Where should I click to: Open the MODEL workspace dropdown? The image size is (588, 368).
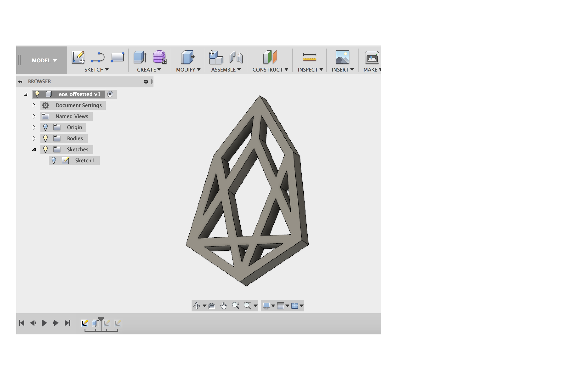44,60
